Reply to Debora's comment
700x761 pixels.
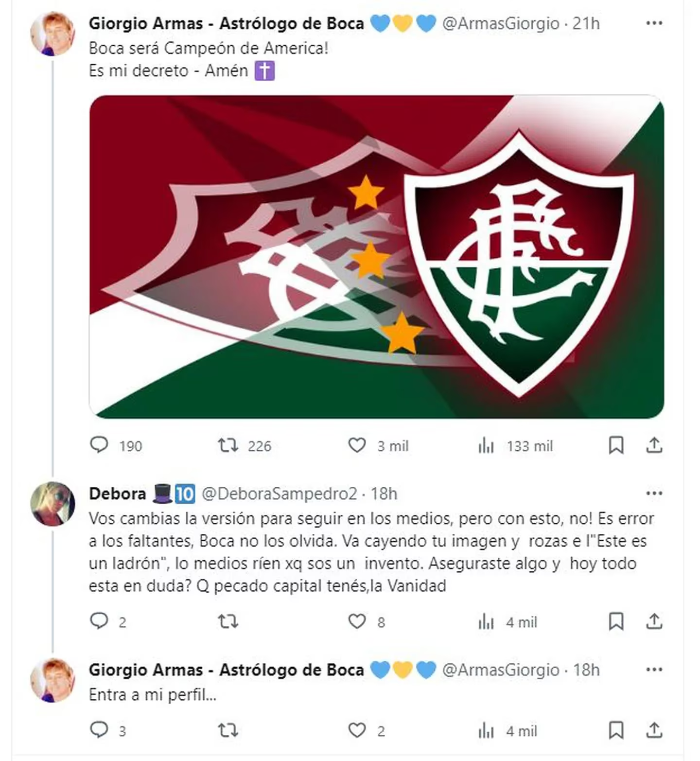point(100,621)
